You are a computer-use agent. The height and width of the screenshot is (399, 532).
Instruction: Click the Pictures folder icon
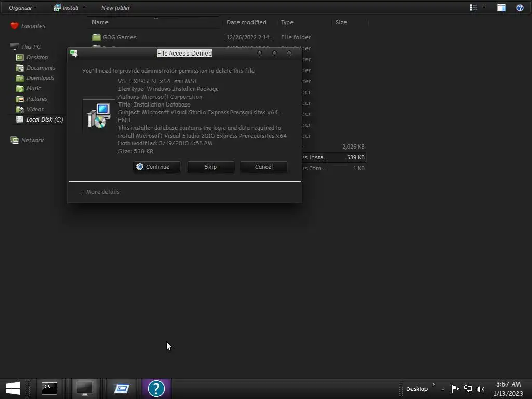click(20, 99)
